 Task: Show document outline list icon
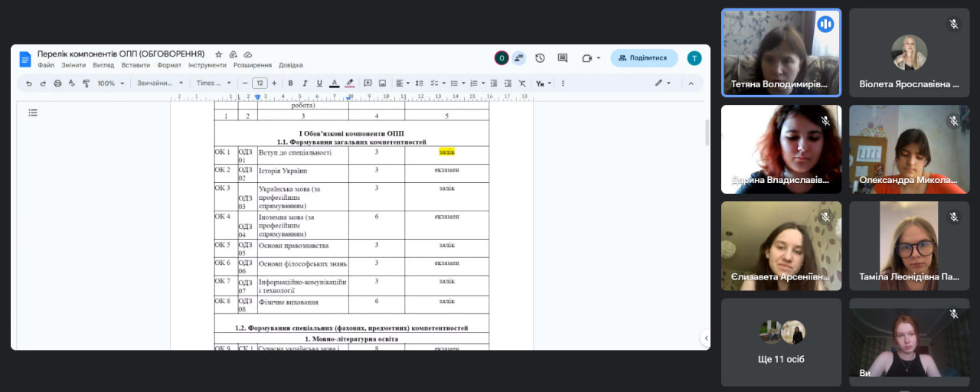point(33,113)
